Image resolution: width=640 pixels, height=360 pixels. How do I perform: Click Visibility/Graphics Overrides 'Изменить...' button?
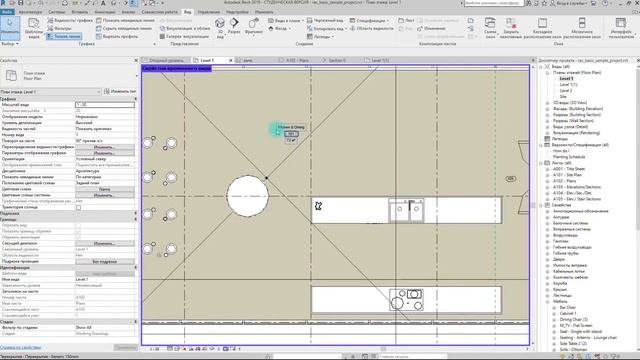pos(104,147)
